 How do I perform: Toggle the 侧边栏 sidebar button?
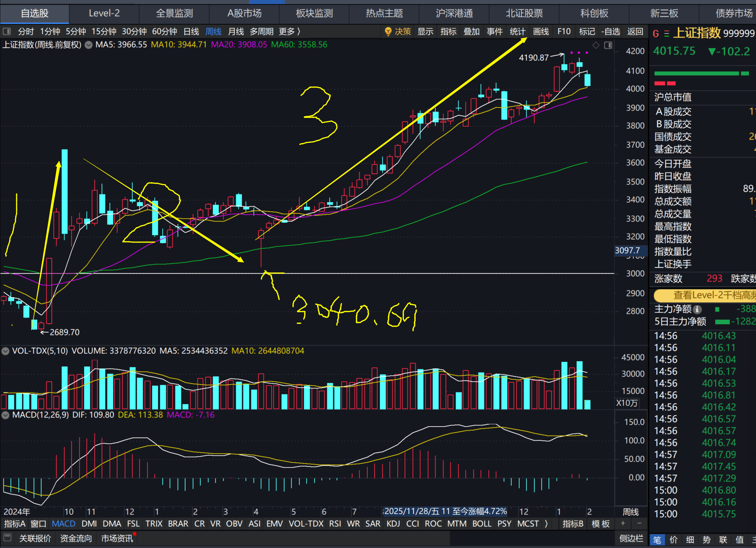pos(631,538)
